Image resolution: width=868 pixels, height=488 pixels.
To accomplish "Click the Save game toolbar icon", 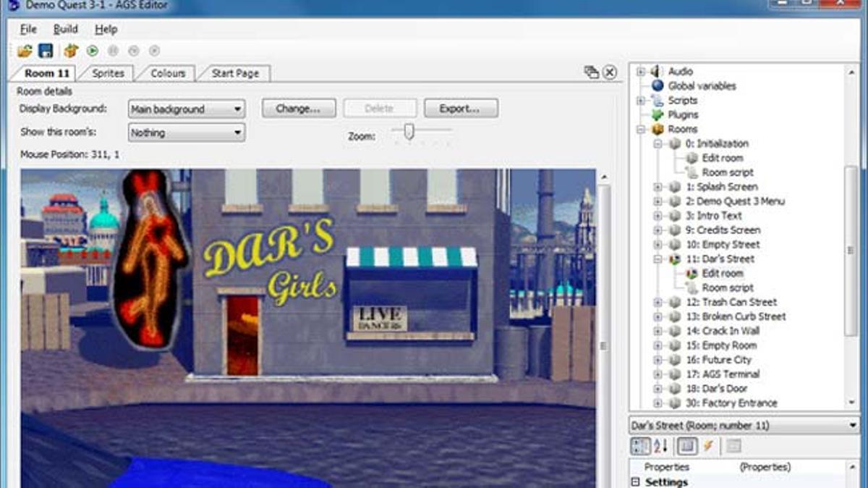I will point(45,51).
